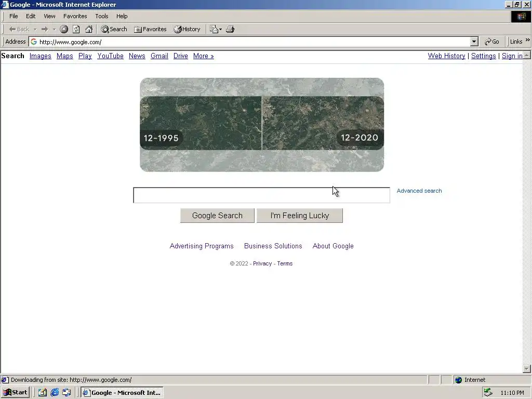Click the page icon in the status bar
The image size is (532, 399).
click(5, 380)
